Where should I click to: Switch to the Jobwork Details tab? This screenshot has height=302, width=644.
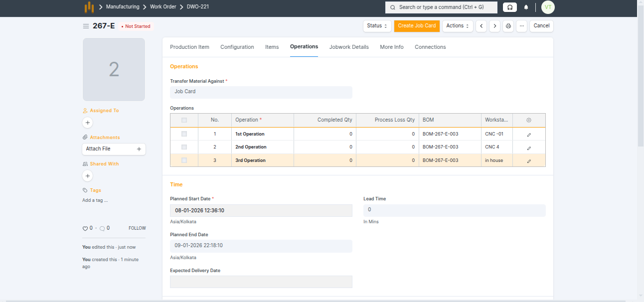349,47
